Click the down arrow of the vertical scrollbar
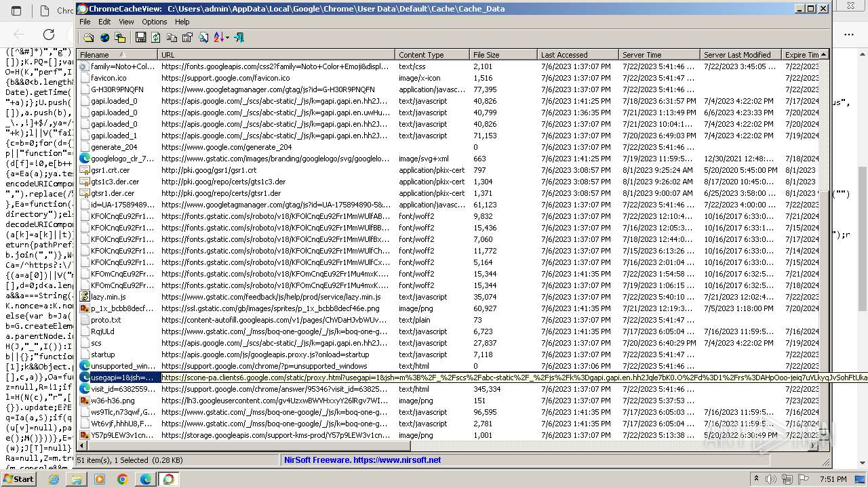This screenshot has width=868, height=488. coord(825,436)
